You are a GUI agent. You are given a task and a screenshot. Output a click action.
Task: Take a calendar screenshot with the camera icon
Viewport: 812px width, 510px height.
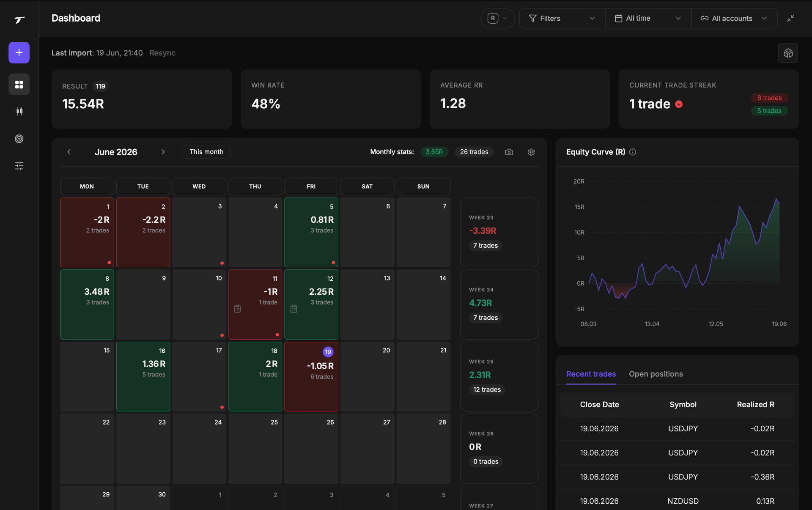point(509,152)
